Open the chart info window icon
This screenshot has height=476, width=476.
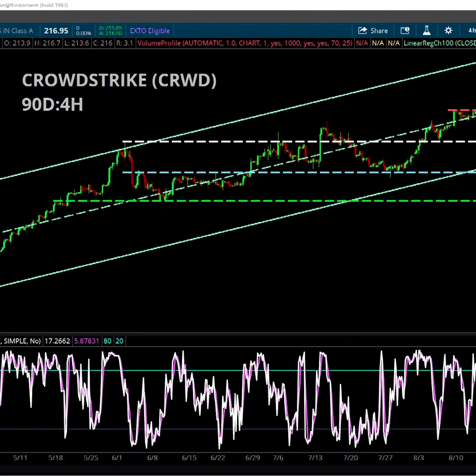coord(405,31)
